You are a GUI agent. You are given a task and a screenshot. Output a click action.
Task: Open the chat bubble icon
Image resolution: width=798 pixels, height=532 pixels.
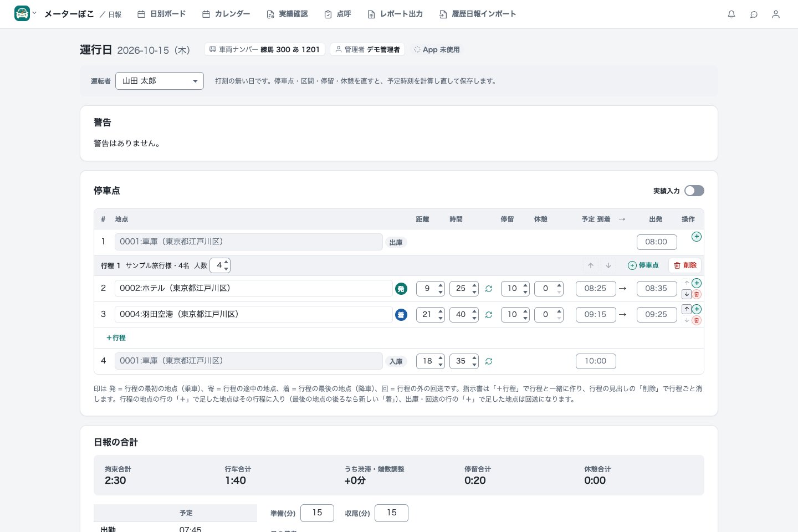[754, 14]
